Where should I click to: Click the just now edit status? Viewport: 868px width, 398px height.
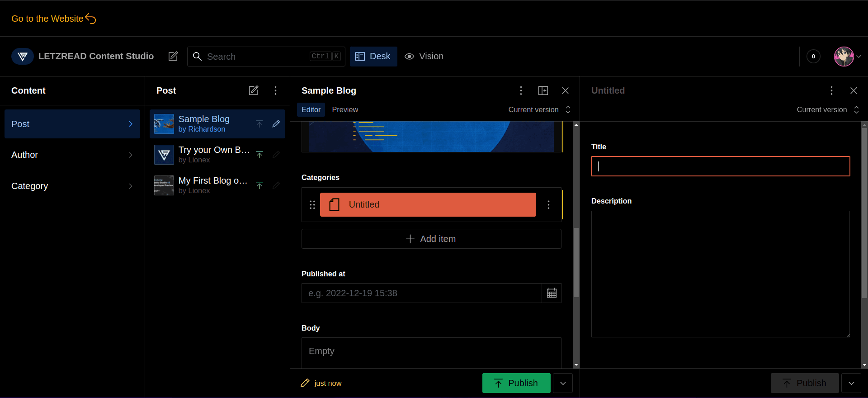[321, 383]
